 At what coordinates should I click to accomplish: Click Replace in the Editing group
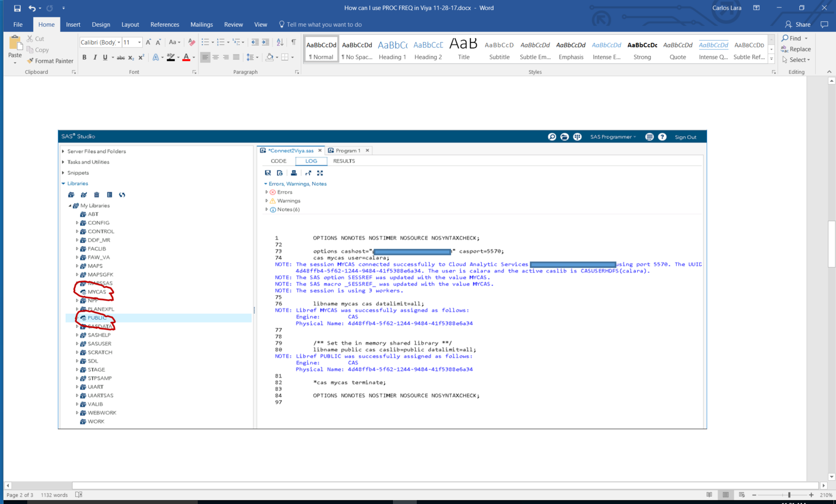pyautogui.click(x=796, y=49)
